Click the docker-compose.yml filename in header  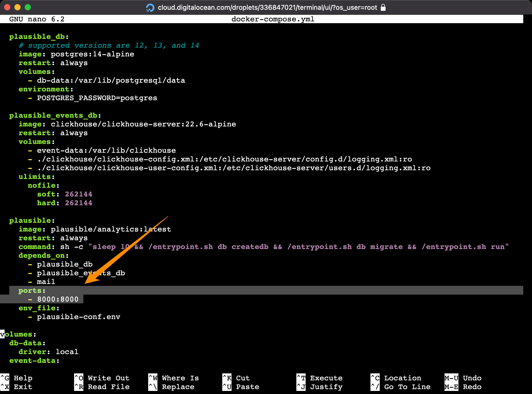tap(273, 19)
